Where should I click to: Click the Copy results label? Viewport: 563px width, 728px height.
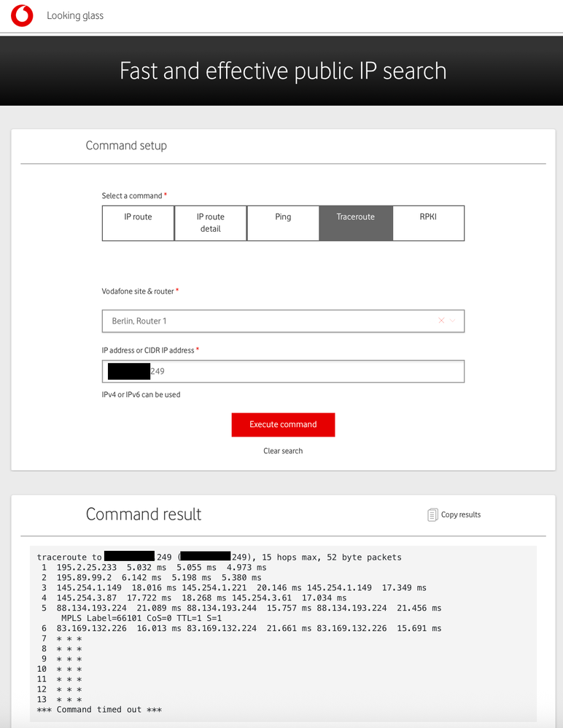point(461,514)
